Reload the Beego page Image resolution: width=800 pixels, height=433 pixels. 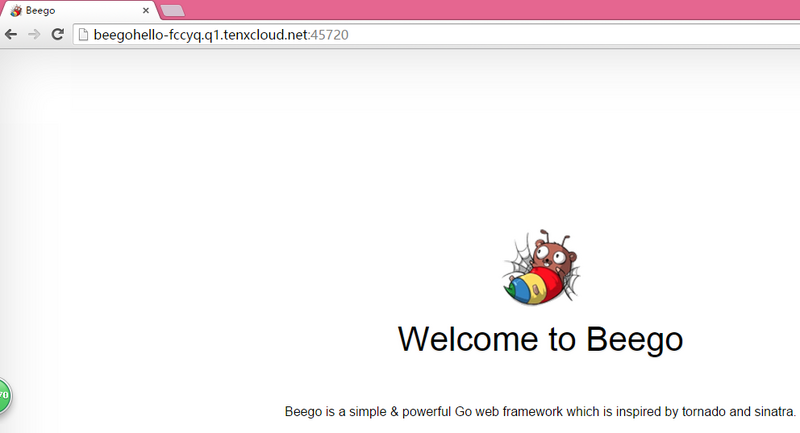tap(58, 34)
